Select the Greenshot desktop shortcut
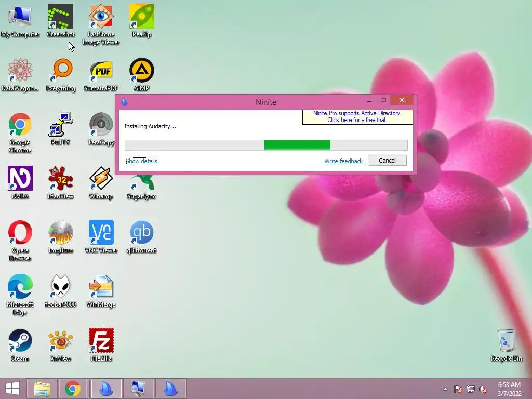The height and width of the screenshot is (399, 532). point(60,21)
